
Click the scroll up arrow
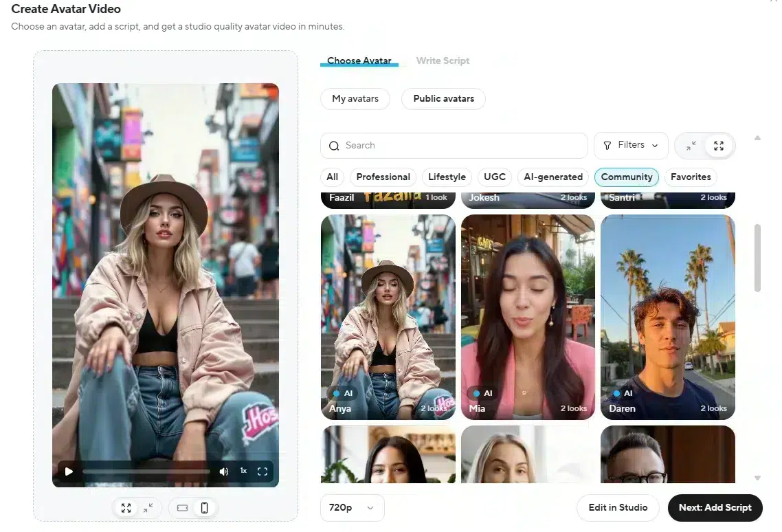coord(757,138)
